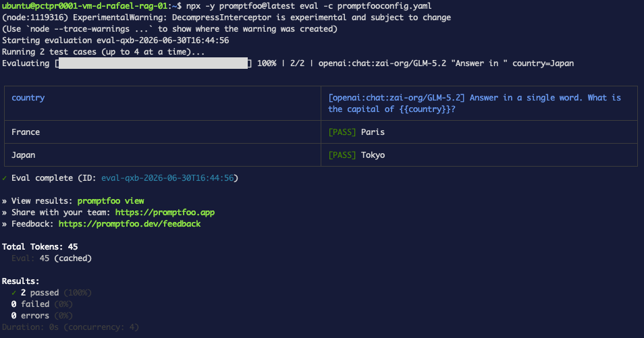Open the https://promptfoo.dev/feedback link
Viewport: 644px width, 338px height.
[130, 224]
